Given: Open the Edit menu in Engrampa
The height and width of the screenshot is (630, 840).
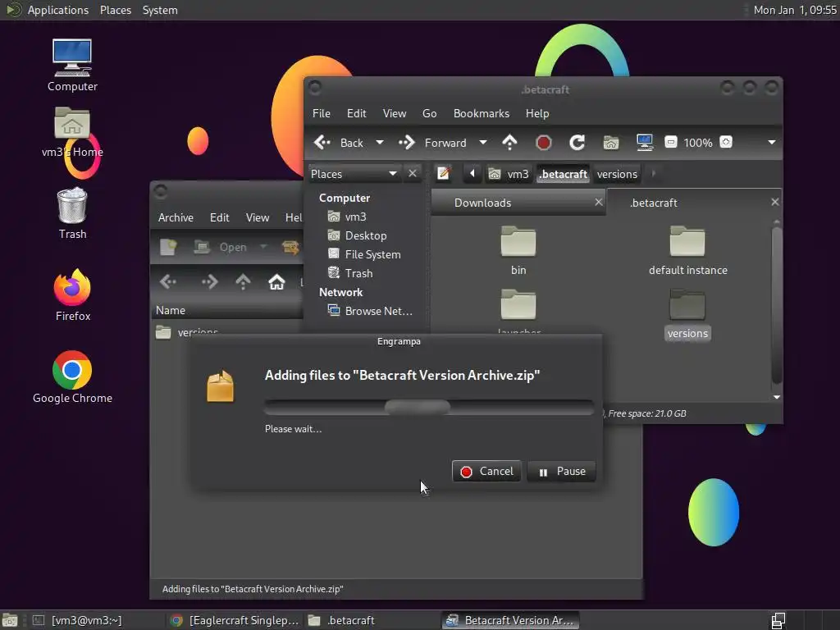Looking at the screenshot, I should [x=219, y=217].
